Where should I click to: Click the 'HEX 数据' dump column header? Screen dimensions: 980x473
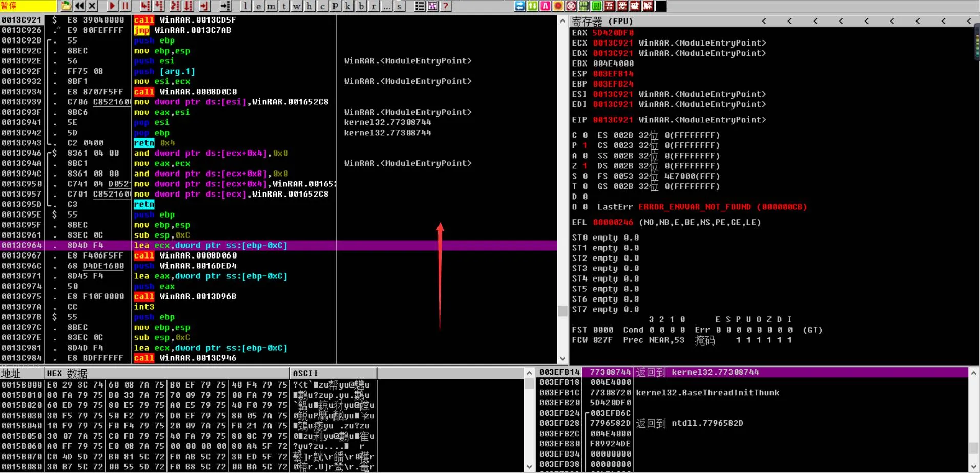[x=167, y=373]
